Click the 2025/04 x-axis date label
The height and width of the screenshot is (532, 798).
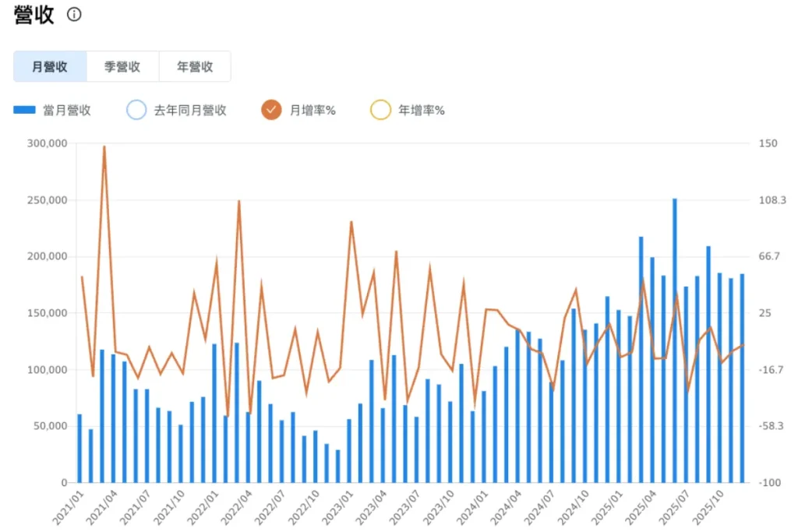click(x=641, y=508)
